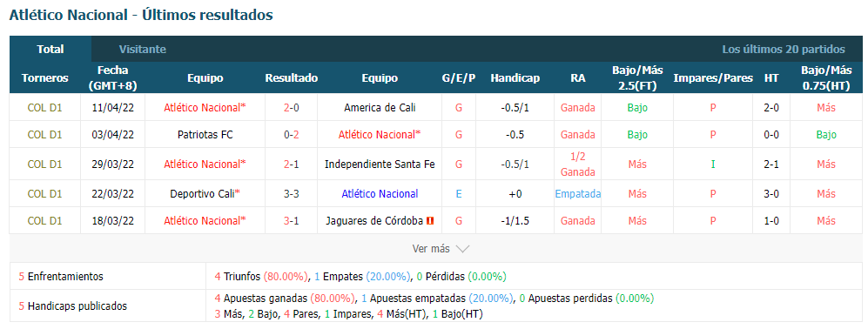Image resolution: width=868 pixels, height=329 pixels.
Task: Open the Patriotas FC team link
Action: [x=205, y=135]
